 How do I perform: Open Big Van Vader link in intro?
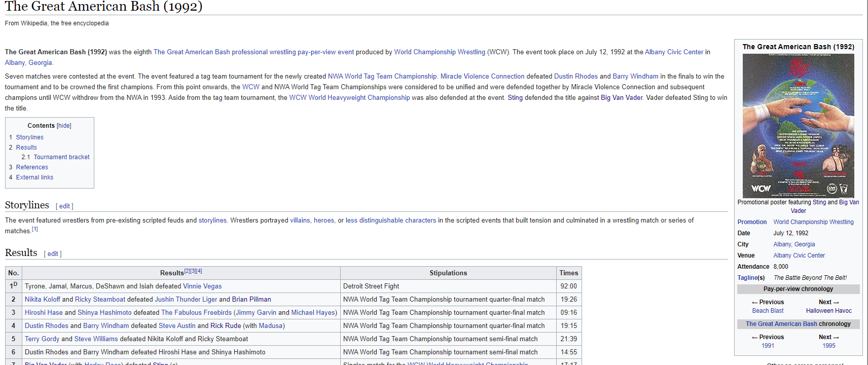[622, 98]
